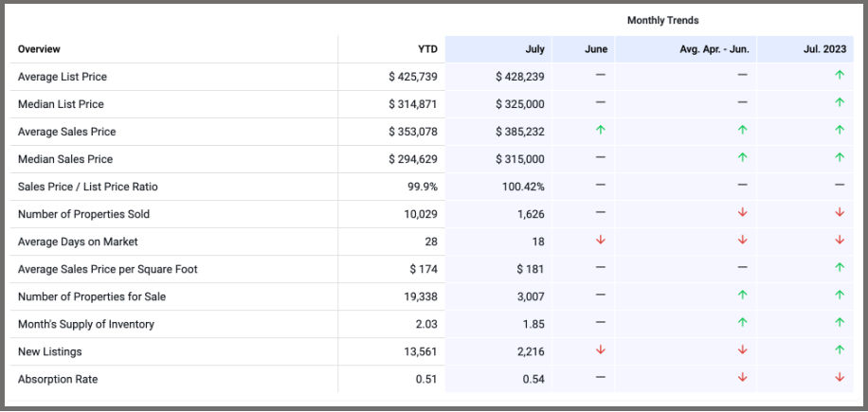
Task: Click the Jul. 2023 dash for Sales Price / List Price Ratio
Action: (840, 186)
